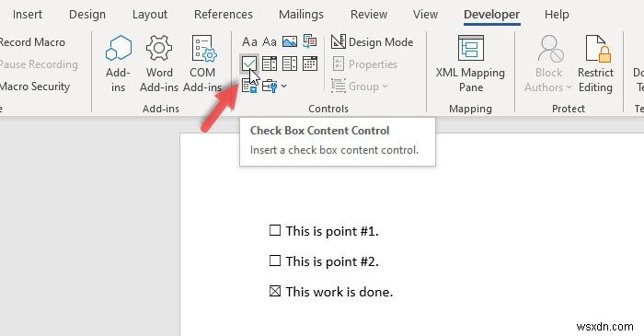Expand the Legacy Tools dropdown arrow

(x=283, y=87)
